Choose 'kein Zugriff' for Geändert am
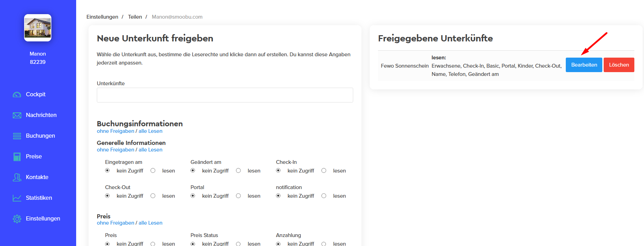644x246 pixels. 193,170
